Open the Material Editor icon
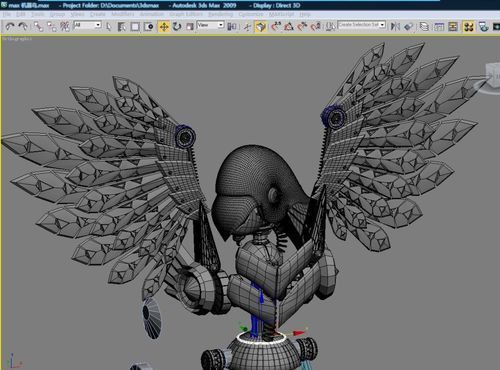The image size is (500, 370). coord(468,26)
